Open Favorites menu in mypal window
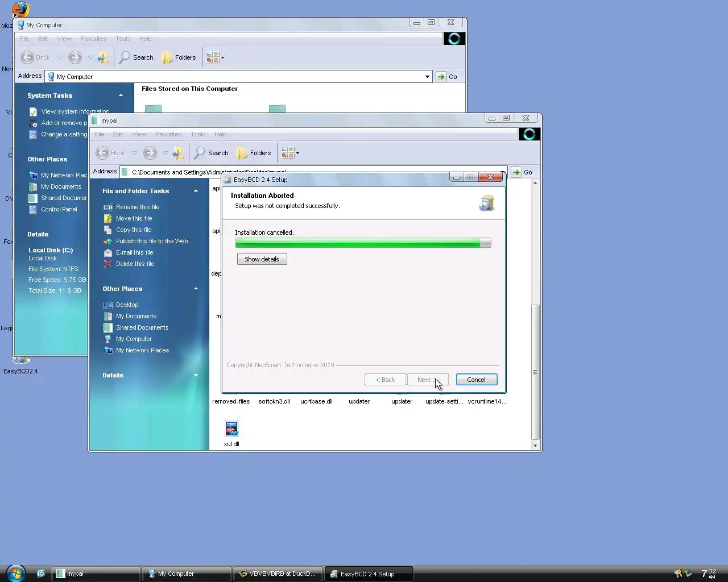 (168, 135)
